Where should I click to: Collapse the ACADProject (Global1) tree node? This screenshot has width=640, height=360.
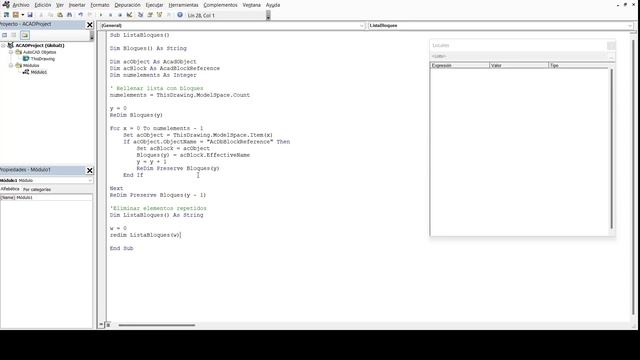(3, 45)
